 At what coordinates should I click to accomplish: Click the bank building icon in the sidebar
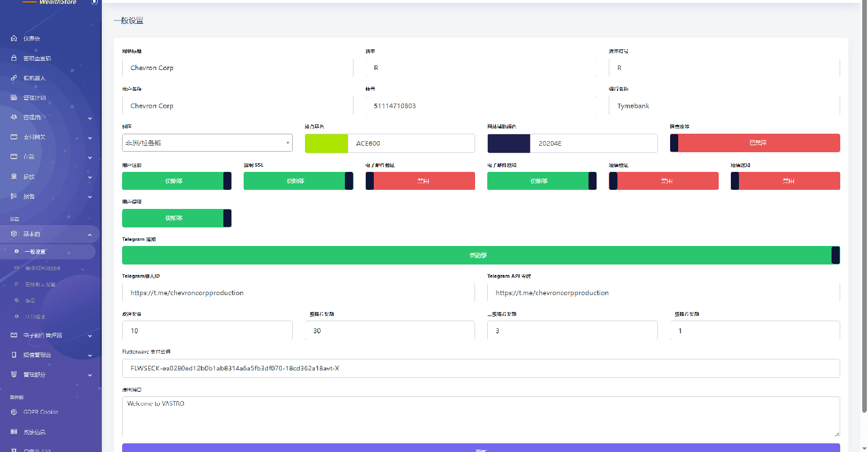point(14,177)
